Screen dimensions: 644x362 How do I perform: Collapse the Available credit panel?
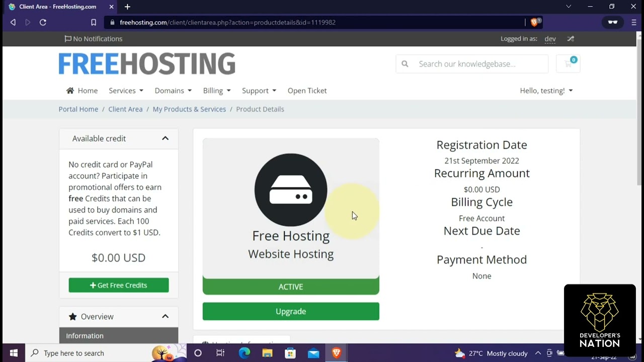(x=165, y=138)
